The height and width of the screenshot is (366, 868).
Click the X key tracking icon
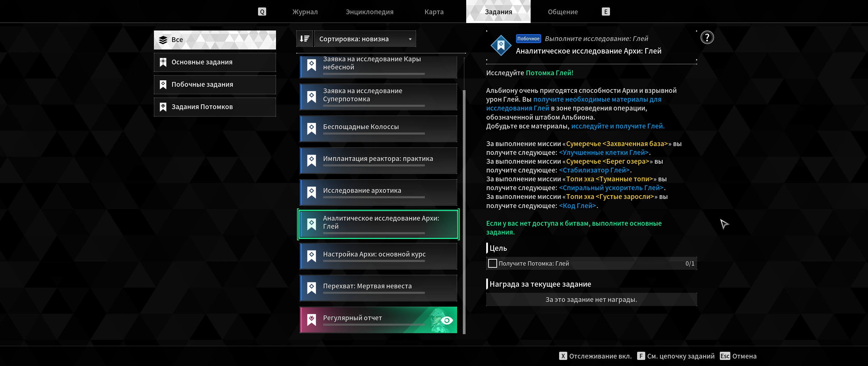563,356
